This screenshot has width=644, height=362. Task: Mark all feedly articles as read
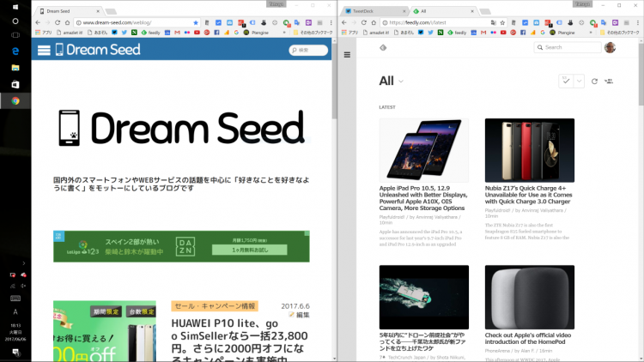point(566,81)
